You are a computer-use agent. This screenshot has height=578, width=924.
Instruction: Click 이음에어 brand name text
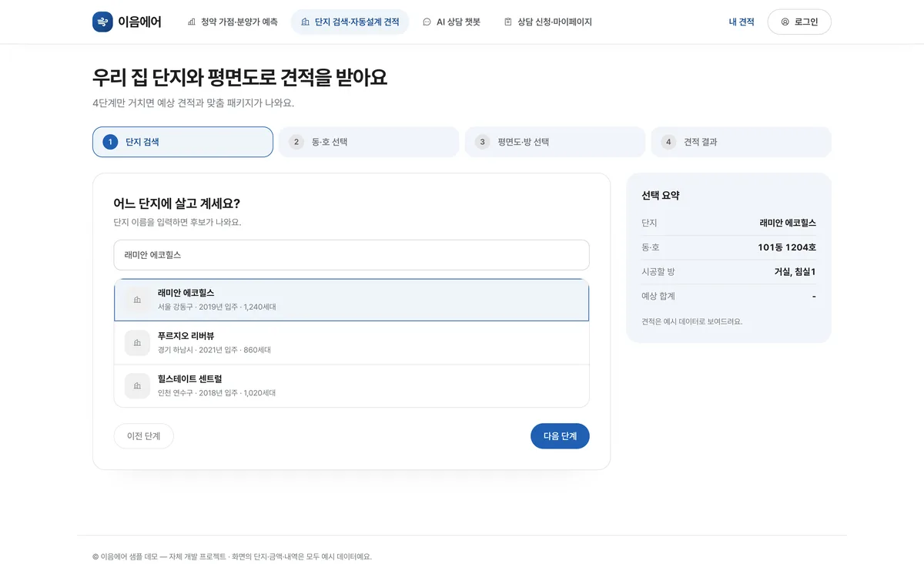click(140, 22)
